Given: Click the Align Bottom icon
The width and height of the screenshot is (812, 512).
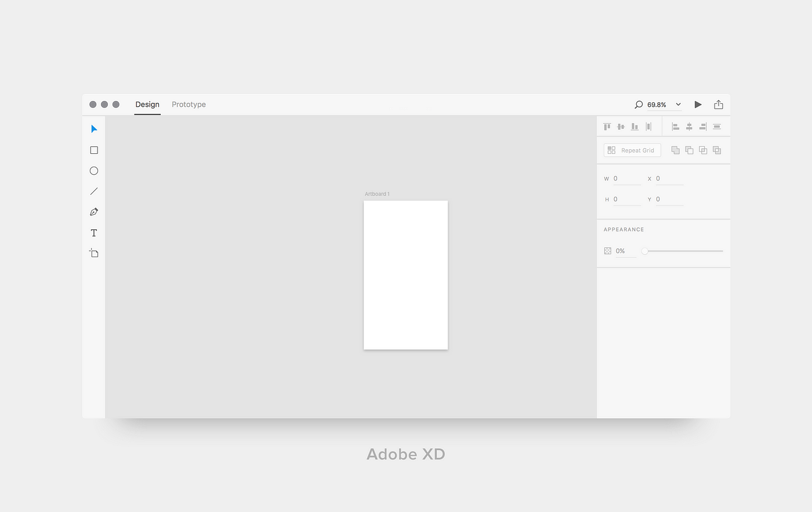Looking at the screenshot, I should coord(635,127).
